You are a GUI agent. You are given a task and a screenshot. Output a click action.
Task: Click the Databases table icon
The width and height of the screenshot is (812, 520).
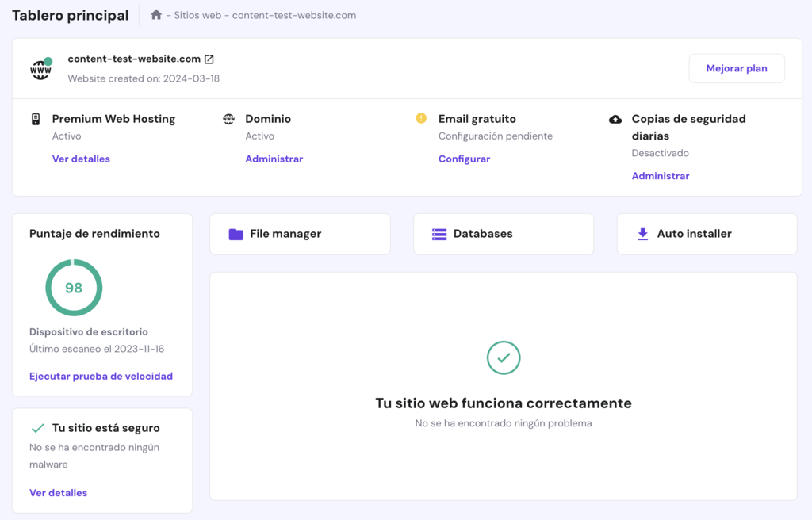(439, 233)
